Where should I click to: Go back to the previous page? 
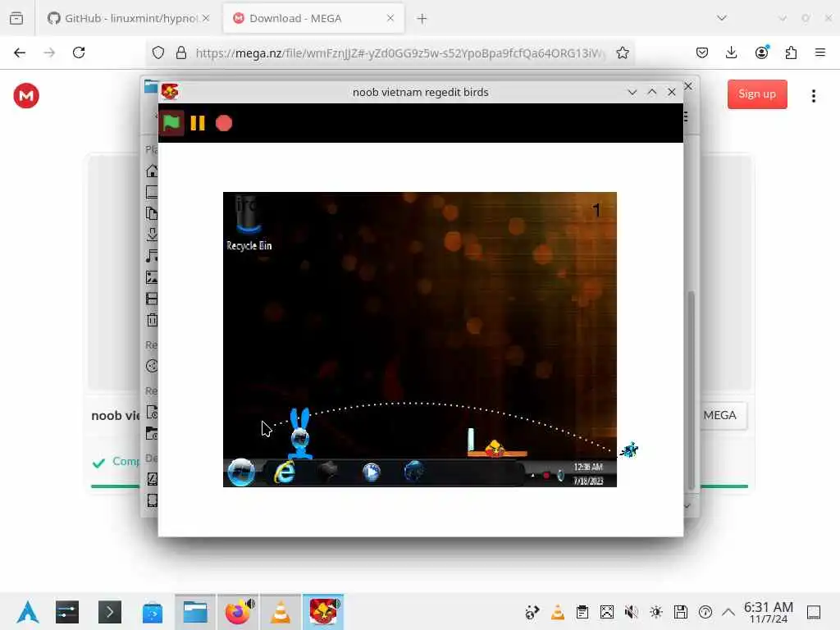point(20,52)
